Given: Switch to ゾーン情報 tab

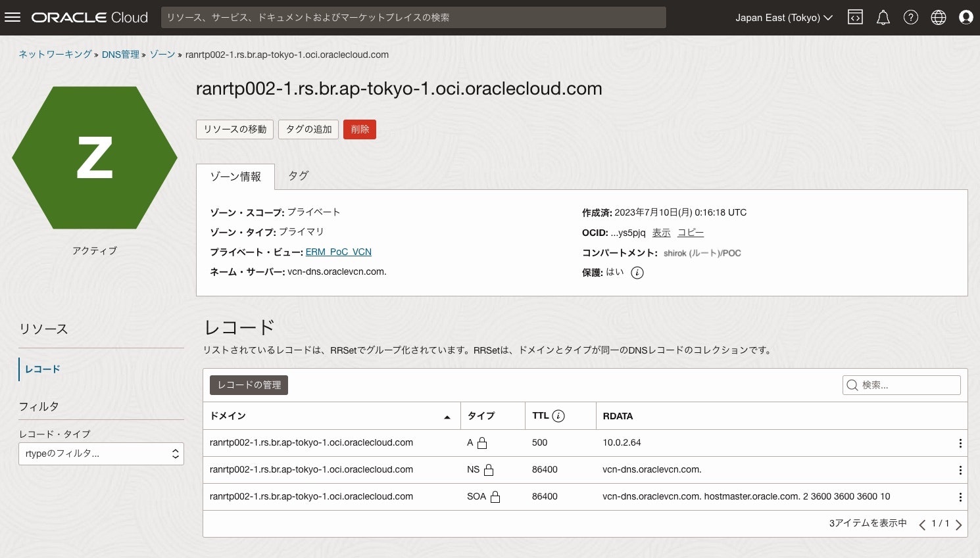Looking at the screenshot, I should point(235,176).
